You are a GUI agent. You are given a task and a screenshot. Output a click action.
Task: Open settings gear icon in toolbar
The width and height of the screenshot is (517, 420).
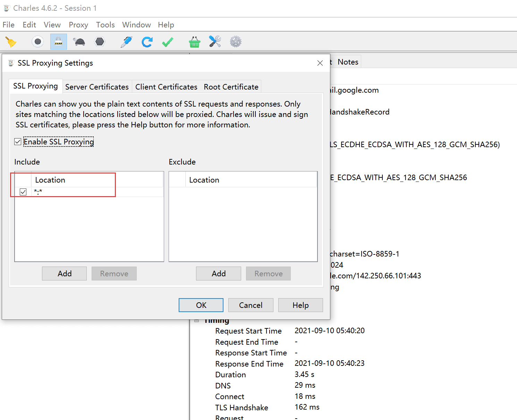(x=236, y=42)
